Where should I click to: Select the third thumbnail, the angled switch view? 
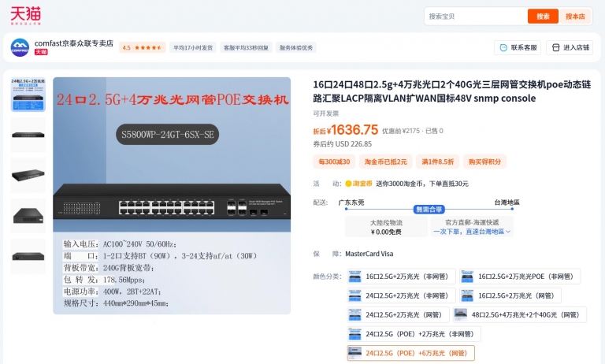click(28, 175)
